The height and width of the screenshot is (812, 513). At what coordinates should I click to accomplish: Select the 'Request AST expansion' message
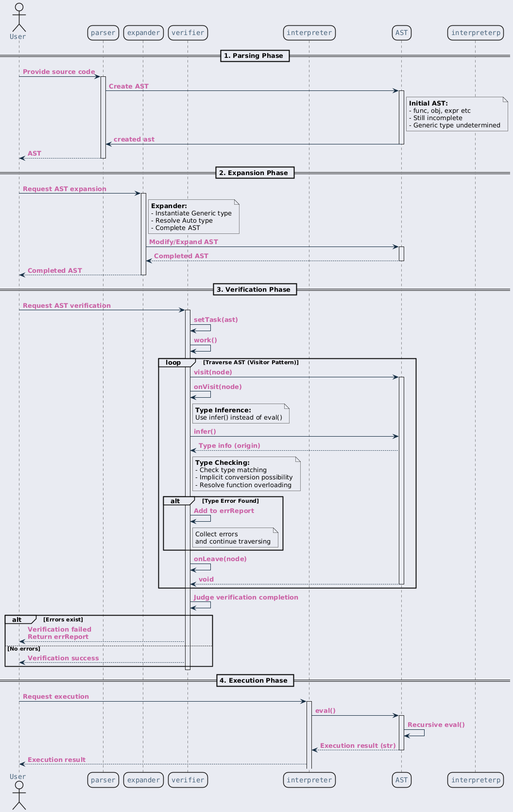(65, 189)
